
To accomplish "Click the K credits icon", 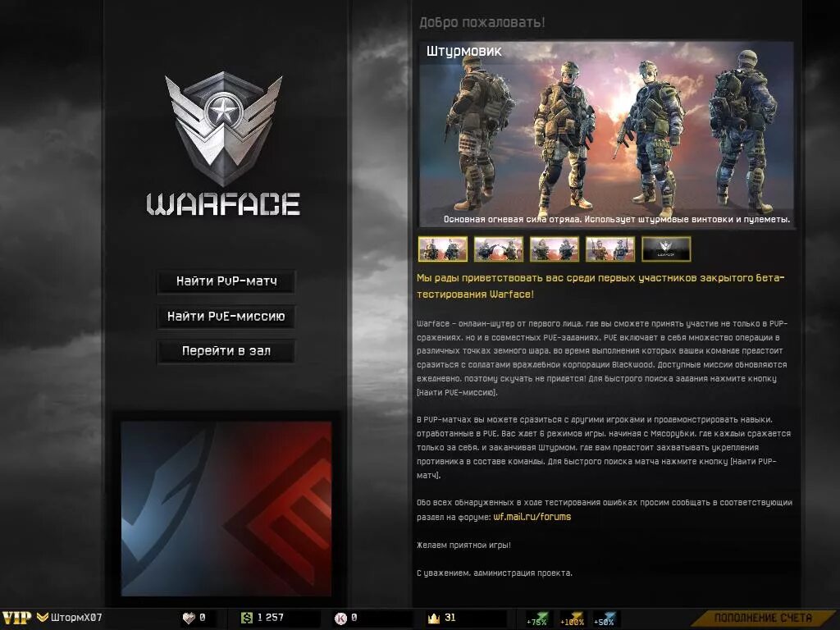I will point(340,619).
